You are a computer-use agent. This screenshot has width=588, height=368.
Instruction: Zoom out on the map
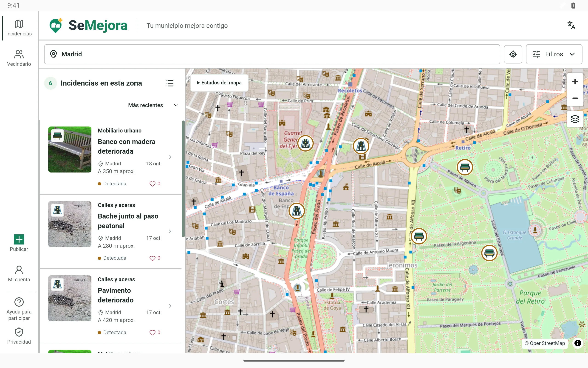[575, 98]
